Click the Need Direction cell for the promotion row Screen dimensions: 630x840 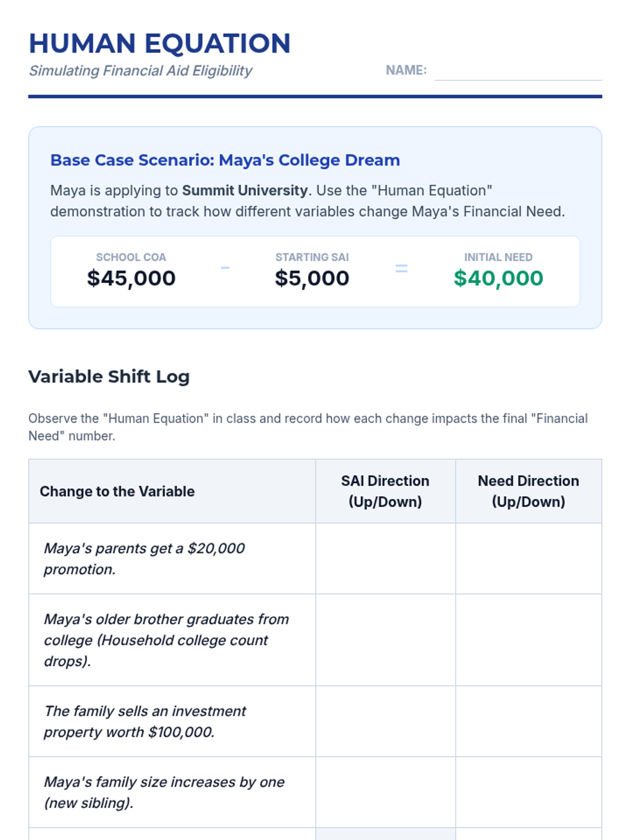point(528,559)
